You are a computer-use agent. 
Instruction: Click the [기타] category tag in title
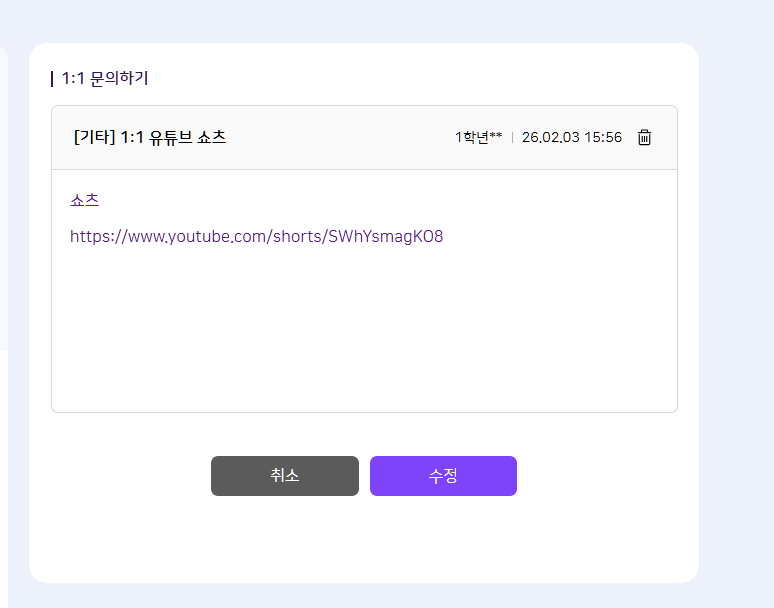[94, 138]
